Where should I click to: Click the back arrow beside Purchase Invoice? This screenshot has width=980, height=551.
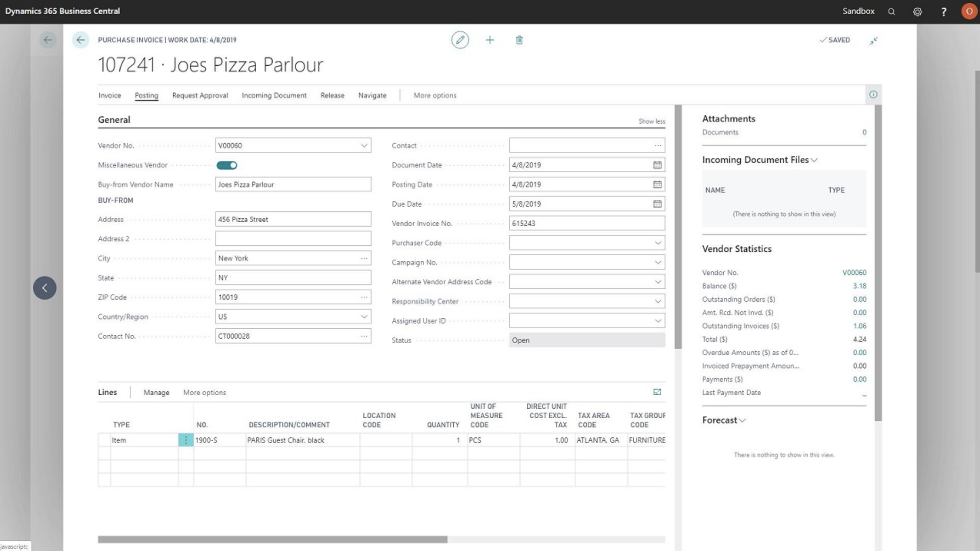click(x=80, y=40)
